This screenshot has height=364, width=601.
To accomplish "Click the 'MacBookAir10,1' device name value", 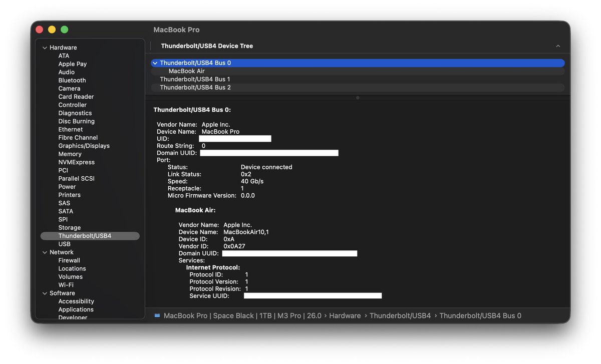I will (246, 232).
